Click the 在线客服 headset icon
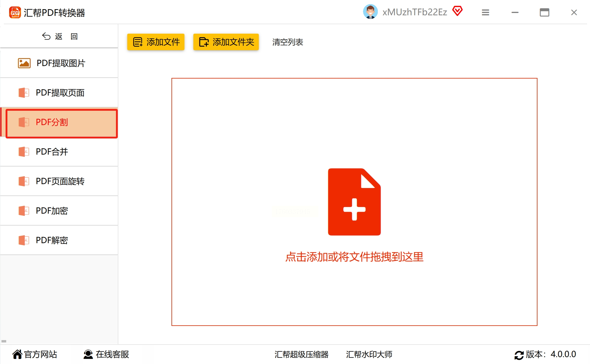 point(88,354)
